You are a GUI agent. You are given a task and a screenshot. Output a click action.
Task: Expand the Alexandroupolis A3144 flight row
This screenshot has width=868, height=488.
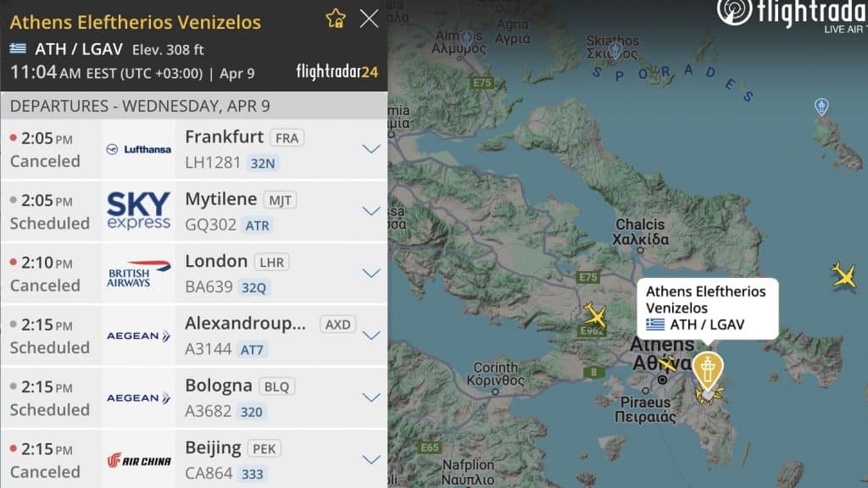(x=194, y=335)
